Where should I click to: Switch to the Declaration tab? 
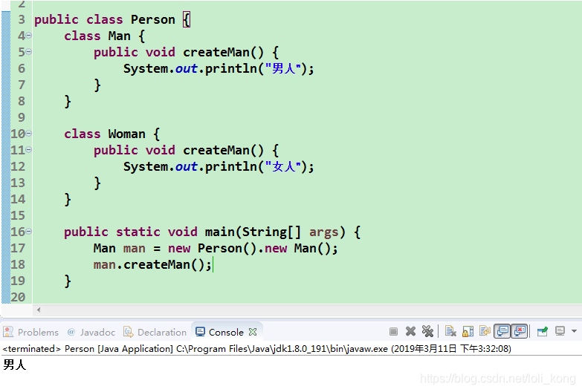tap(155, 332)
